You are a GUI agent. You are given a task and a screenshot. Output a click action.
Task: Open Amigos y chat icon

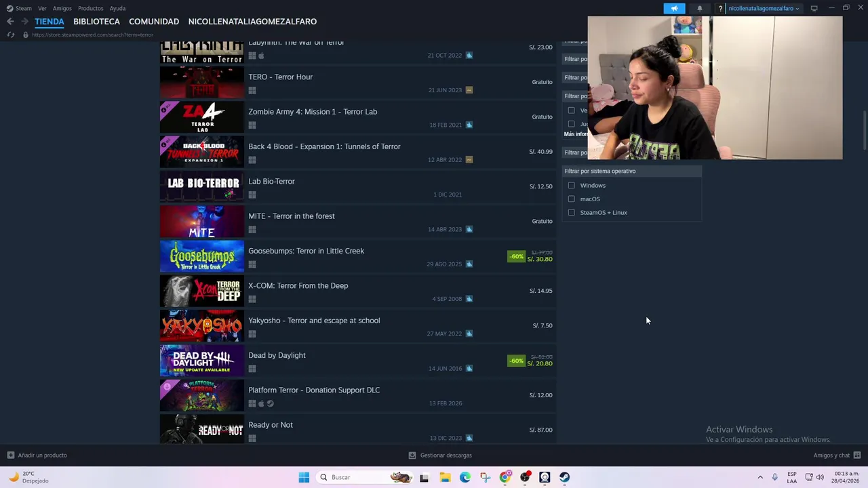click(857, 455)
